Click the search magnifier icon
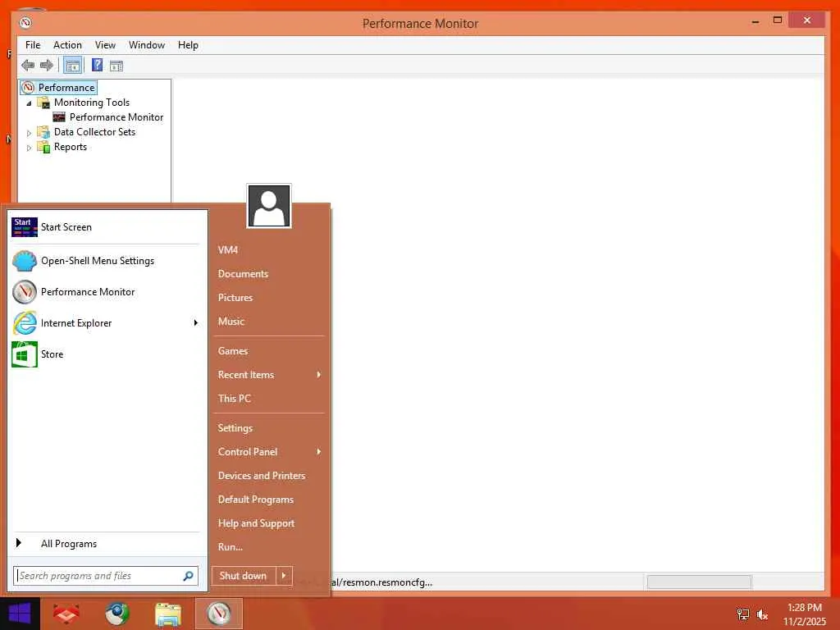 (188, 576)
